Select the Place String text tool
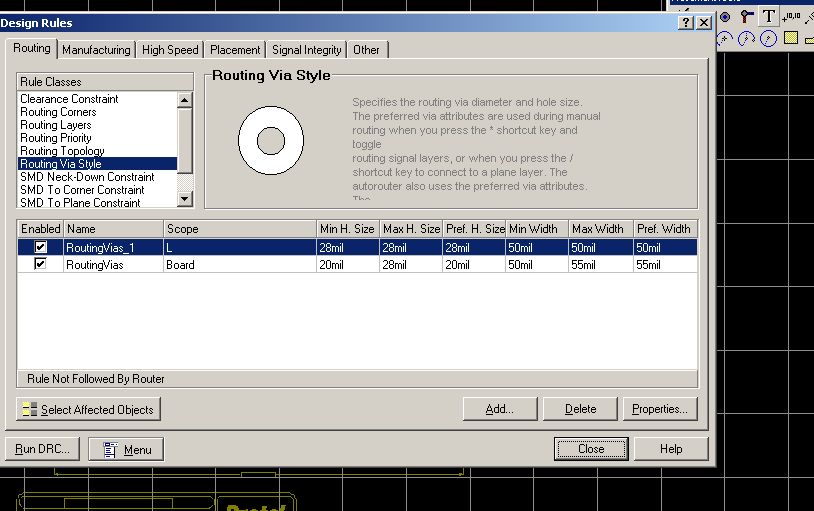The height and width of the screenshot is (511, 814). [768, 16]
